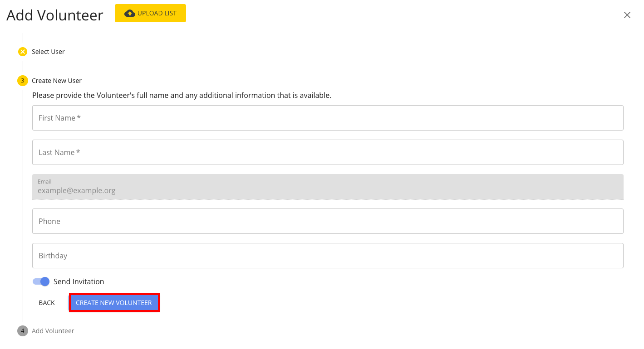Click the step 3 circle icon
Viewport: 644px width, 349px height.
(23, 81)
